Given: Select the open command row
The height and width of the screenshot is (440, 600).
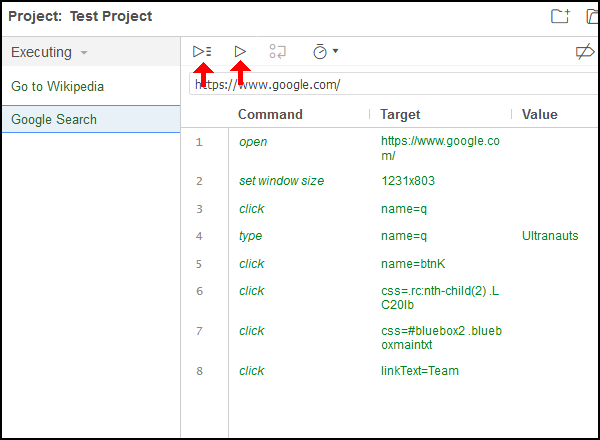Looking at the screenshot, I should pos(390,148).
